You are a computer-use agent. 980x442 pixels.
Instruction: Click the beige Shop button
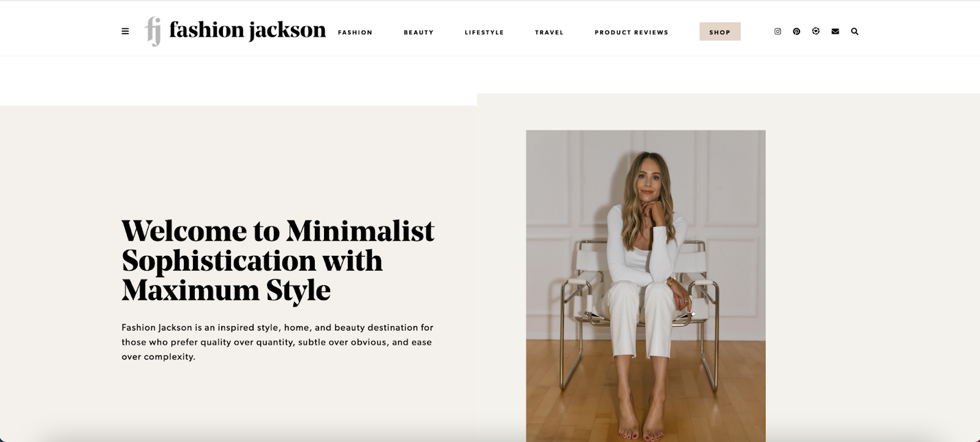[x=720, y=32]
